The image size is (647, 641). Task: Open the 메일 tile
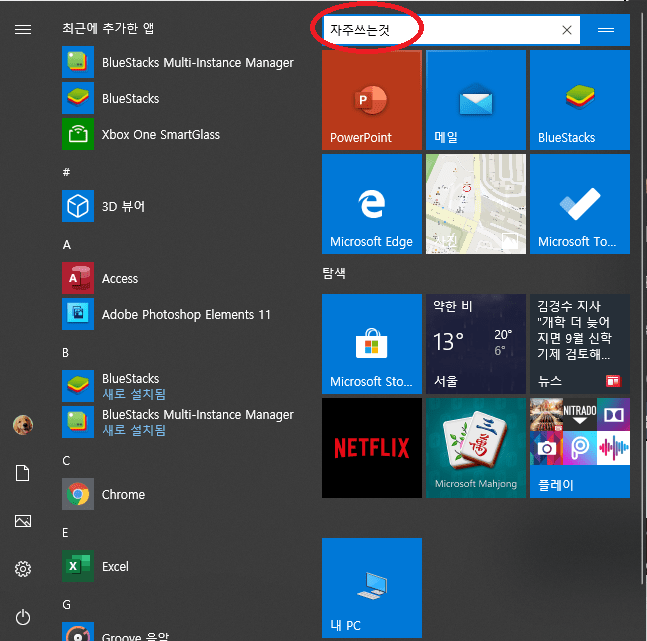[x=476, y=100]
